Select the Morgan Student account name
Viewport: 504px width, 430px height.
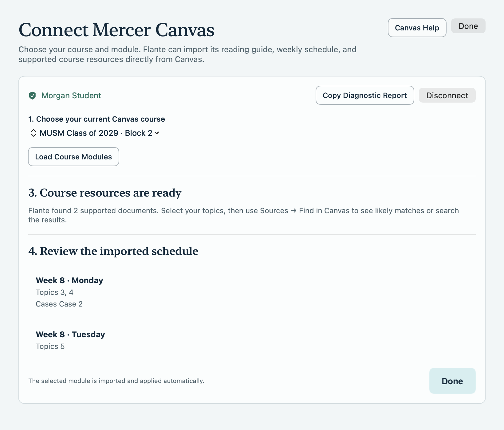pos(71,96)
